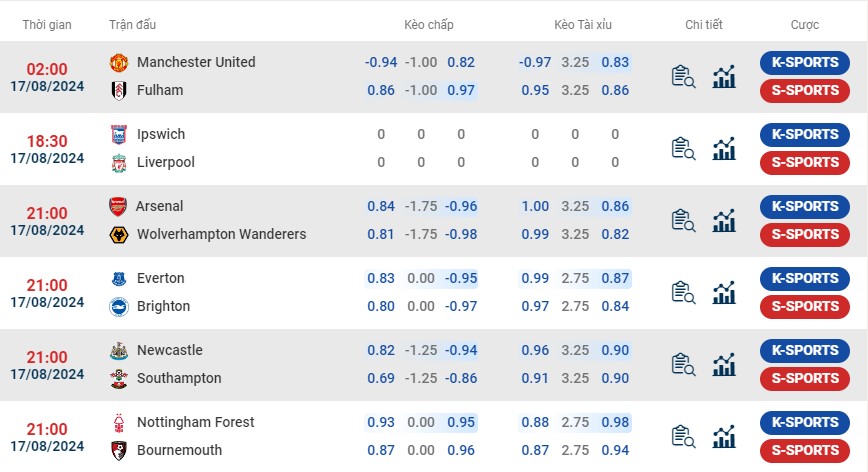Click the Arsenal club crest
868x472 pixels.
click(119, 206)
